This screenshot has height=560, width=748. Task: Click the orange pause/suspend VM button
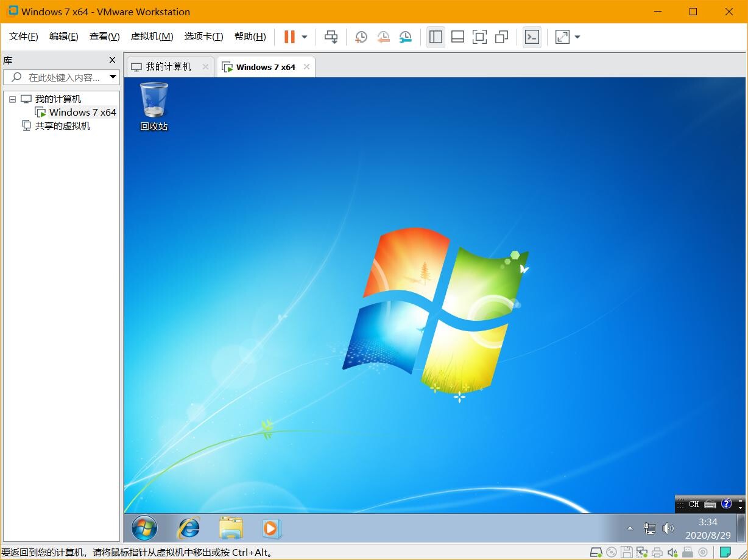pos(289,37)
